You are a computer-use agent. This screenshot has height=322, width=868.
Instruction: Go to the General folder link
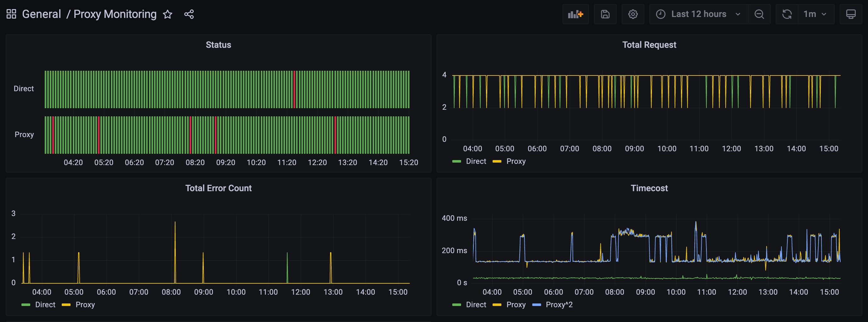click(x=42, y=14)
